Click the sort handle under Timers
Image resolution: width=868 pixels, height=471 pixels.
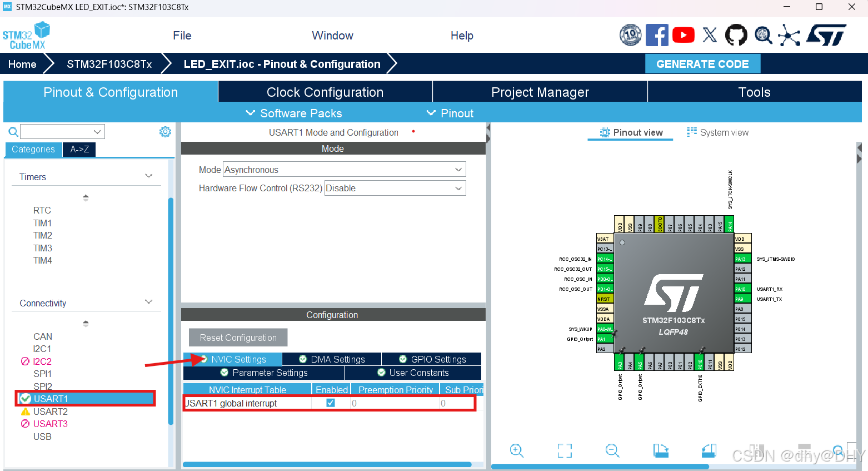[x=86, y=197]
